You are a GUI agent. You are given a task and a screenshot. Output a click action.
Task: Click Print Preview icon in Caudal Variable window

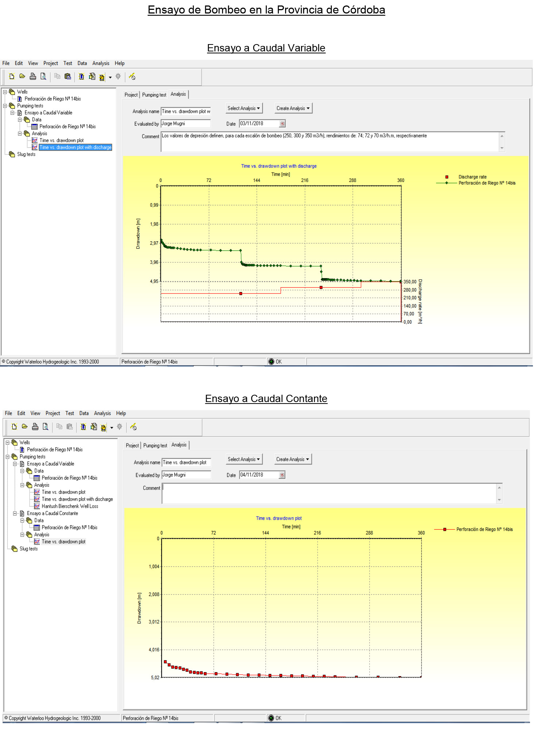point(43,77)
